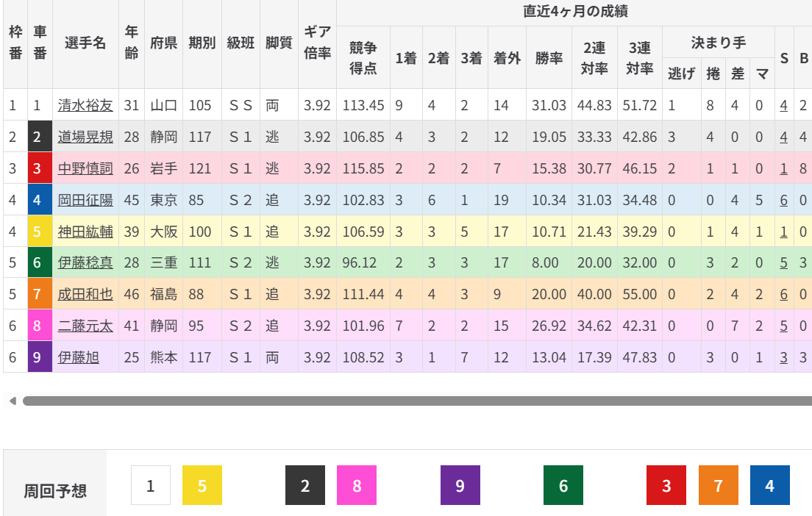This screenshot has width=812, height=516.
Task: Select blue number 4 badge in 周回予想
Action: pos(770,485)
